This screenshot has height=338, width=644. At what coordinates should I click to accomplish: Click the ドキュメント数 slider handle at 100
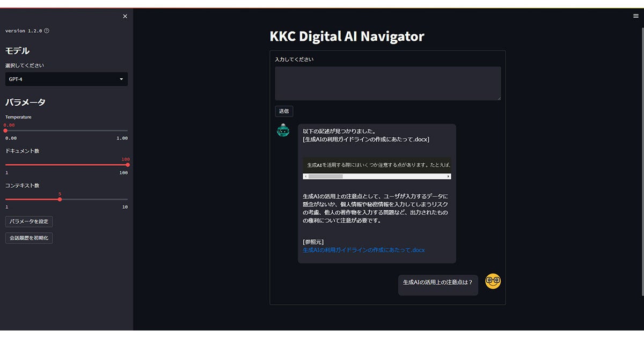click(127, 165)
